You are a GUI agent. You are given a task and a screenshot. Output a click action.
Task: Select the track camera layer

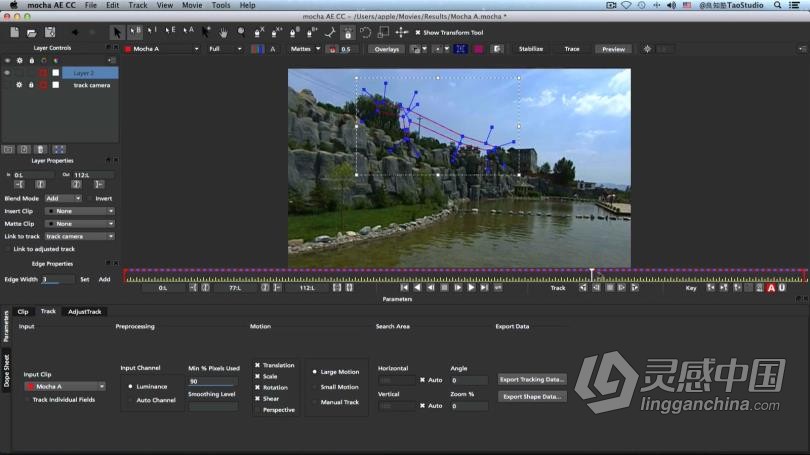pos(91,85)
